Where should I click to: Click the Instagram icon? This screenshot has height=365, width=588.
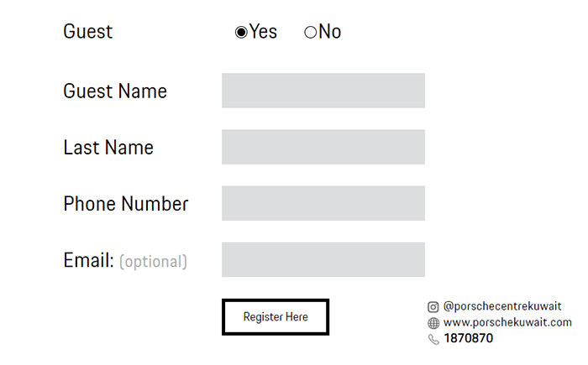pyautogui.click(x=433, y=307)
